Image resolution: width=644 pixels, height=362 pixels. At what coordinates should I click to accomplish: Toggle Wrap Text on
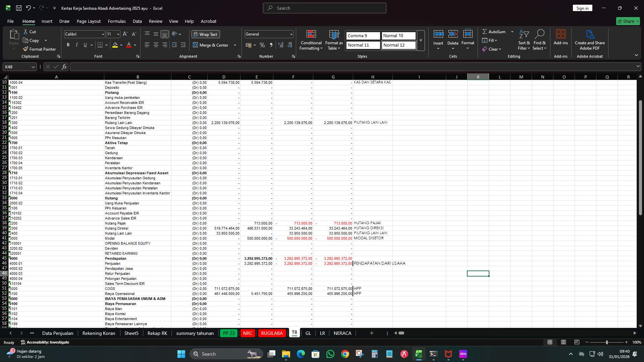(x=205, y=34)
